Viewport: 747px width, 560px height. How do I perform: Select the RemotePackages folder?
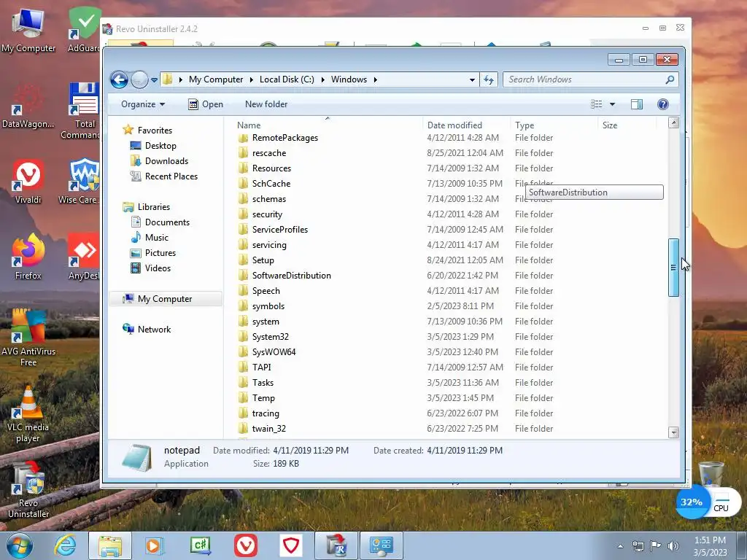click(x=285, y=138)
